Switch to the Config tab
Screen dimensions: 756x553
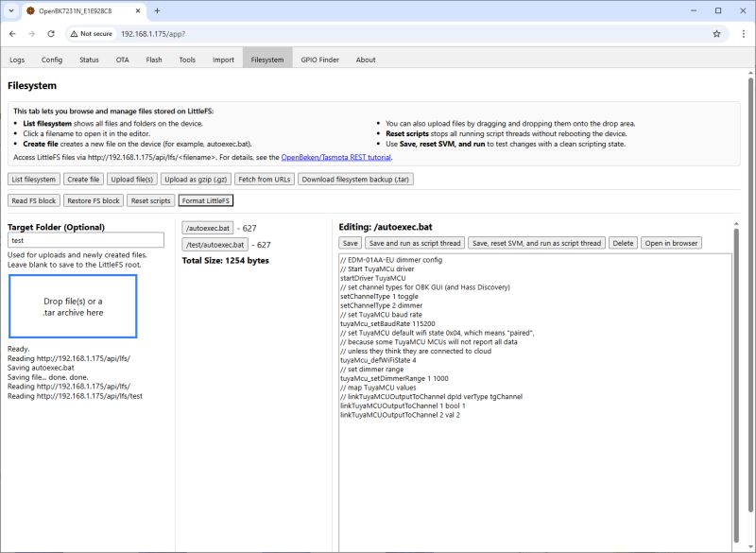52,59
